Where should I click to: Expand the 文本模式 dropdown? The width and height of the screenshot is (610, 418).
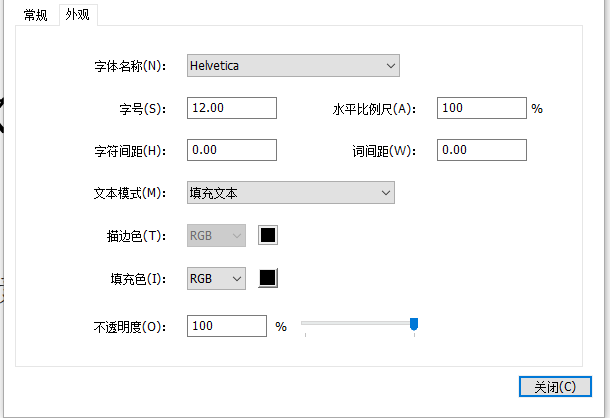[x=290, y=193]
